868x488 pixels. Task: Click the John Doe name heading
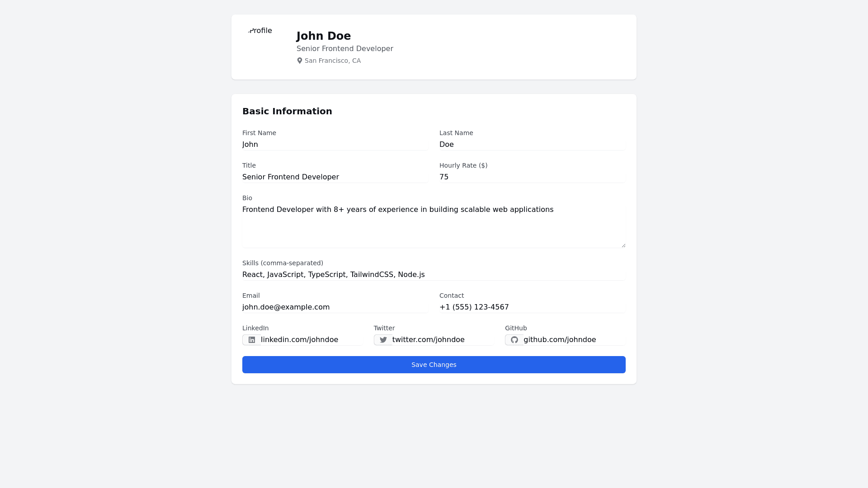click(324, 36)
